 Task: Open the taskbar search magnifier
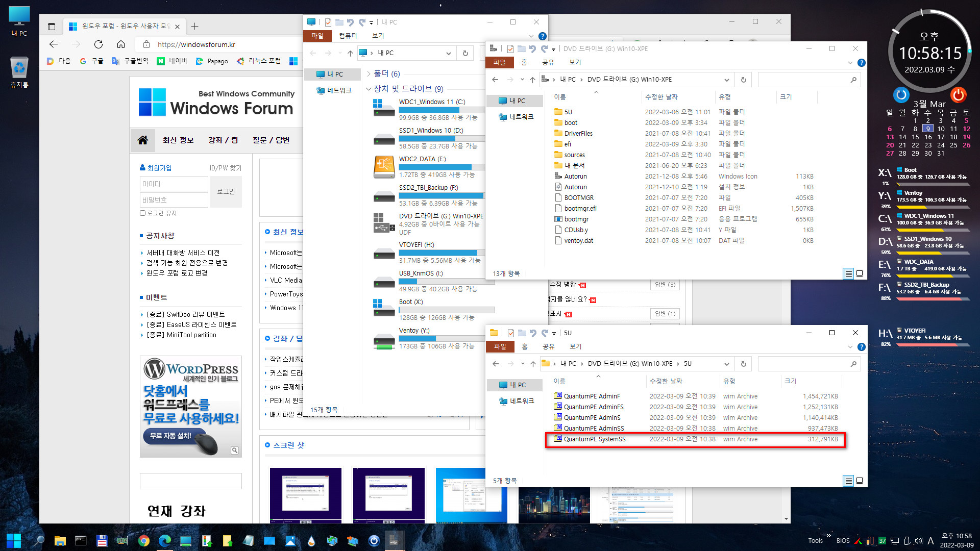39,540
